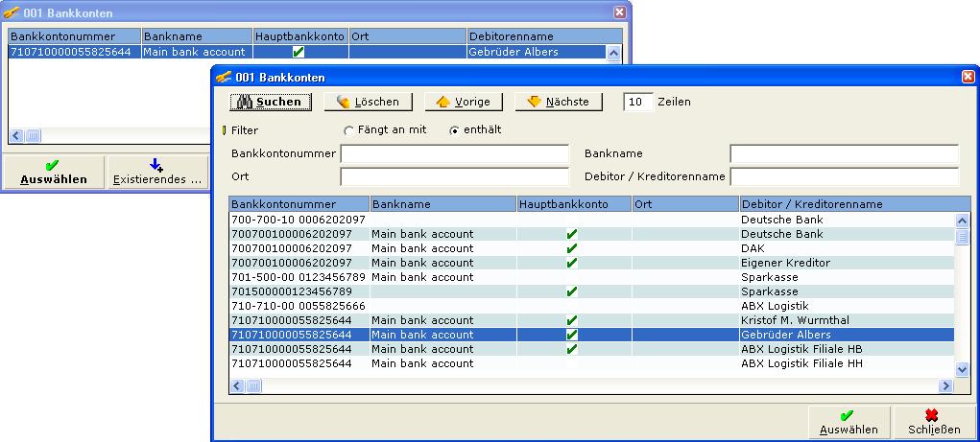Image resolution: width=980 pixels, height=442 pixels.
Task: Click Schließen red X button
Action: pyautogui.click(x=930, y=423)
